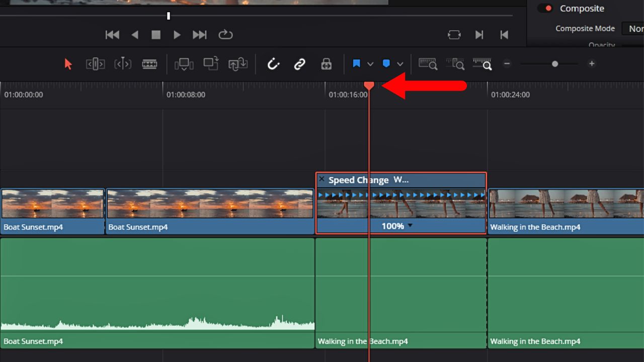Select the detail zoom icon

coord(455,64)
